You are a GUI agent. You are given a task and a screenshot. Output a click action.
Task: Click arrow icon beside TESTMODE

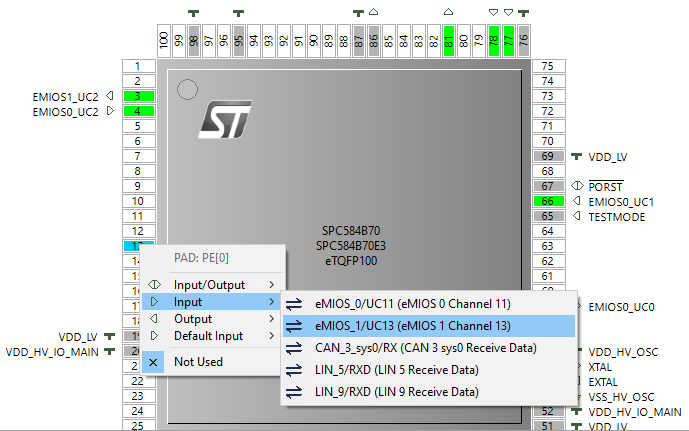[x=577, y=216]
